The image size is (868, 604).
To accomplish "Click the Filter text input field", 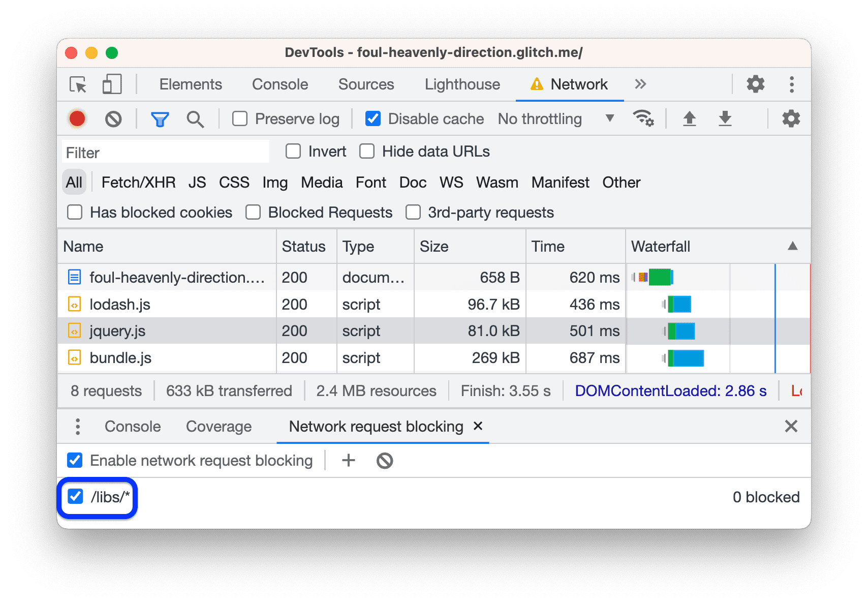I will (x=166, y=153).
